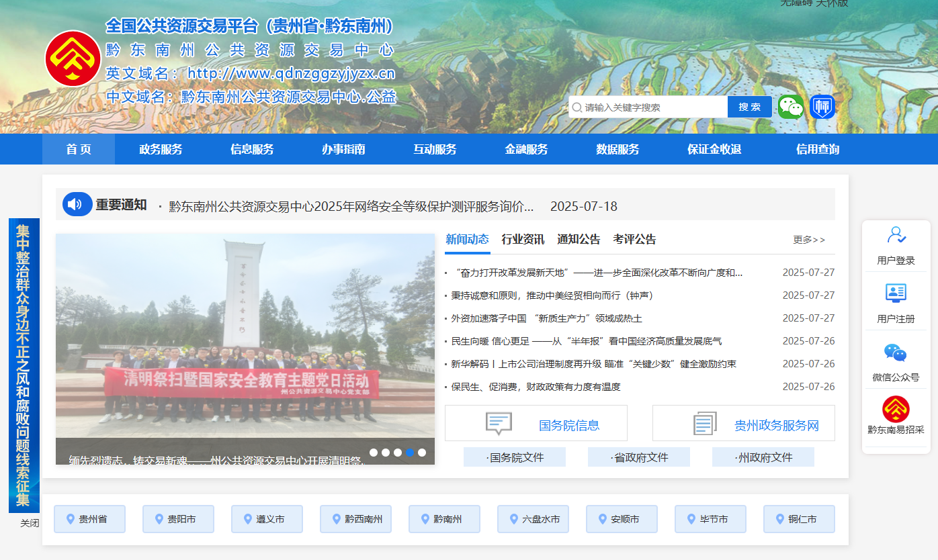The height and width of the screenshot is (560, 938).
Task: Open the 数据服务 menu item
Action: point(617,149)
